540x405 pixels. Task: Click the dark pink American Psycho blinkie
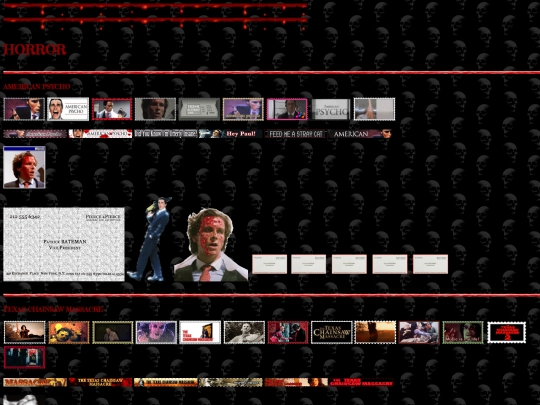pyautogui.click(x=35, y=134)
